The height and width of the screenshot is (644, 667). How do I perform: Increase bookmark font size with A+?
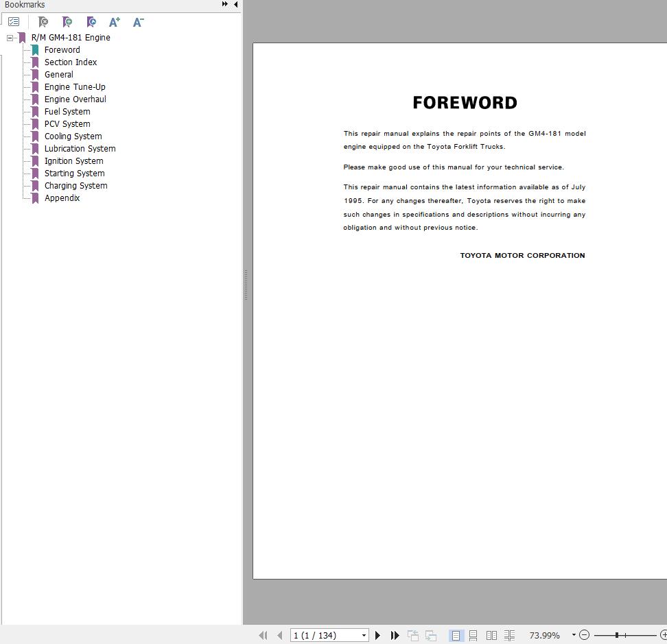[x=115, y=22]
